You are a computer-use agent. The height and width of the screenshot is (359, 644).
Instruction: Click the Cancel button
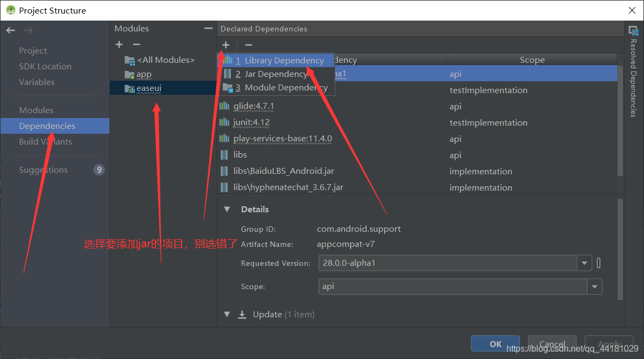click(x=552, y=344)
